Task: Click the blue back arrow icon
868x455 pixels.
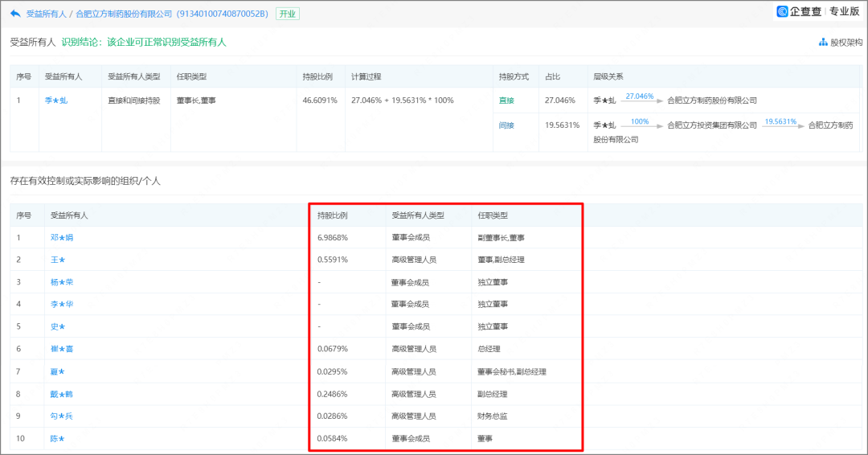Action: click(15, 14)
